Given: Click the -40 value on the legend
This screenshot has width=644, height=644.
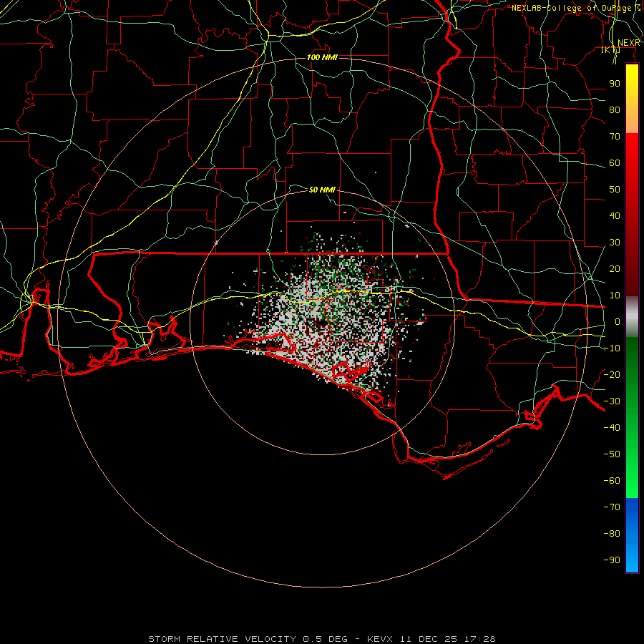Looking at the screenshot, I should 612,428.
